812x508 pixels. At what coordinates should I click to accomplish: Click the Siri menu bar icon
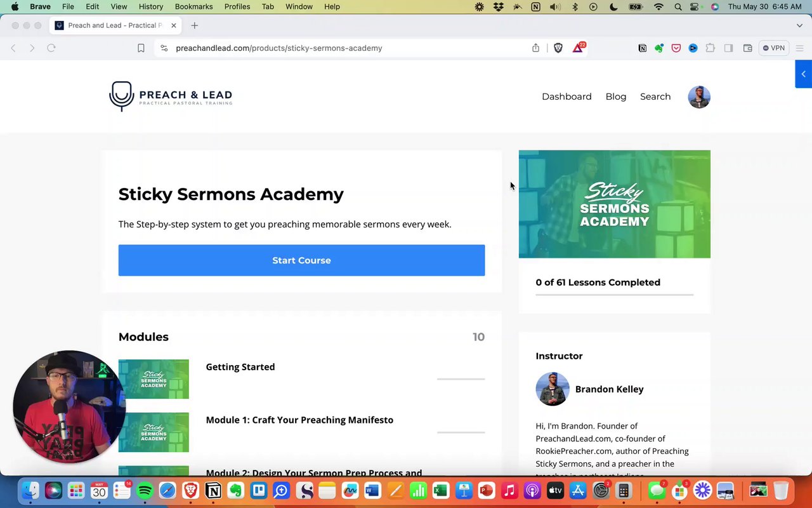[715, 6]
